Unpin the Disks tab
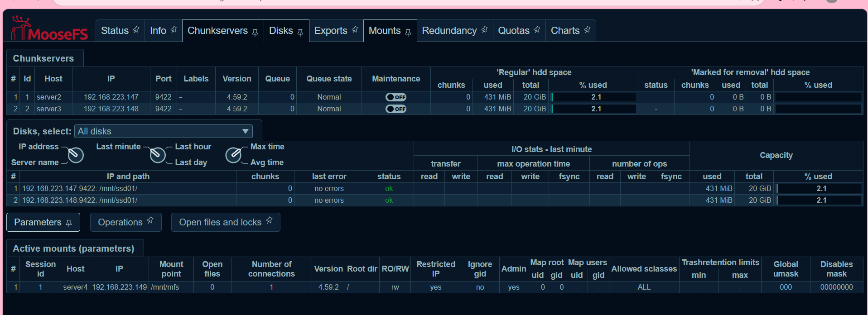Viewport: 868px width, 315px height. [x=300, y=32]
